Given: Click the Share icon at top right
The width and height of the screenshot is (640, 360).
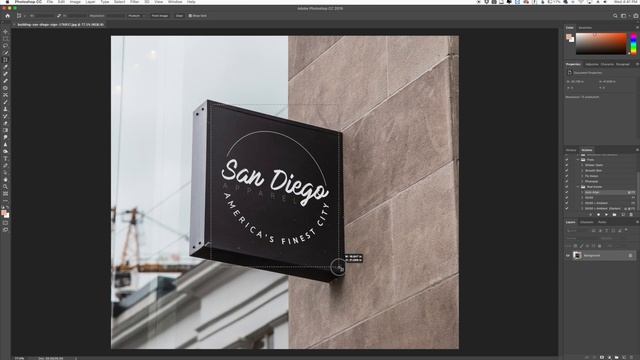Looking at the screenshot, I should pos(636,16).
